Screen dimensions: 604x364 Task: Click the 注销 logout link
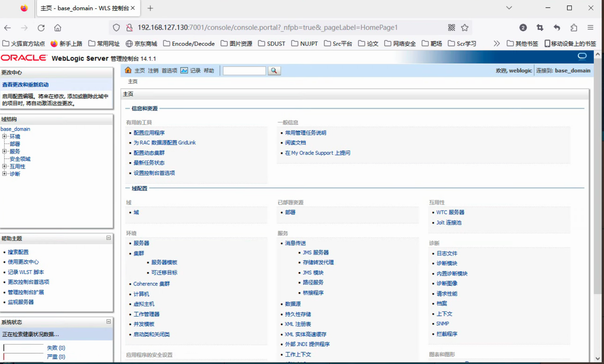153,70
